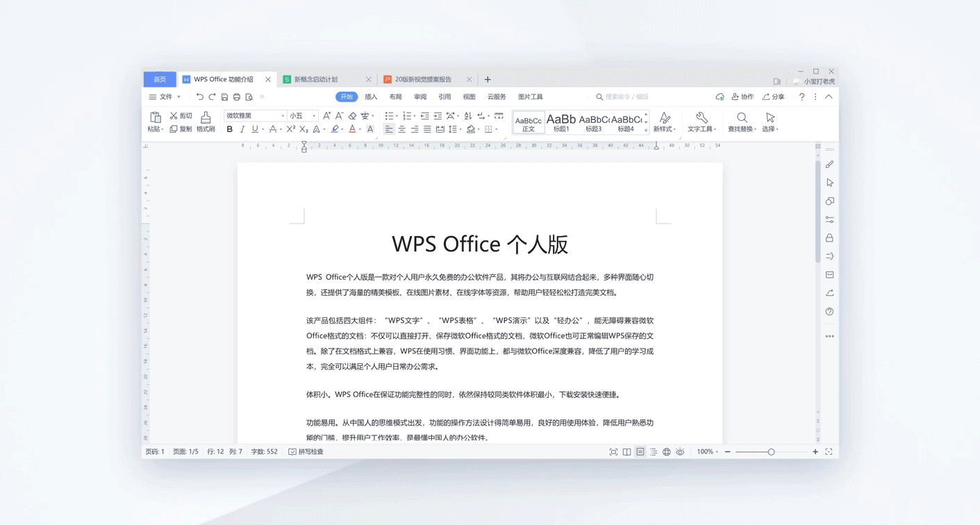Switch to page layout view in status bar
The image size is (980, 525).
point(640,451)
